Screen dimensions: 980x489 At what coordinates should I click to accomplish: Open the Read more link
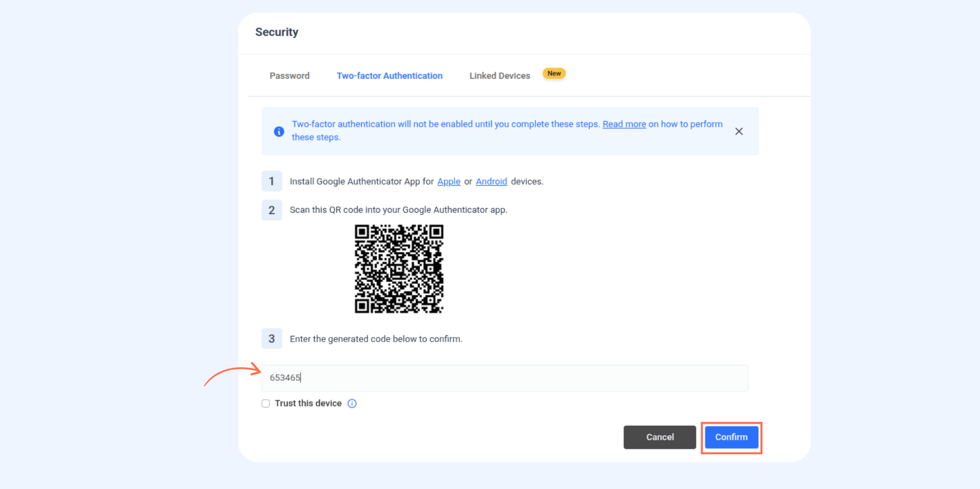(x=624, y=124)
